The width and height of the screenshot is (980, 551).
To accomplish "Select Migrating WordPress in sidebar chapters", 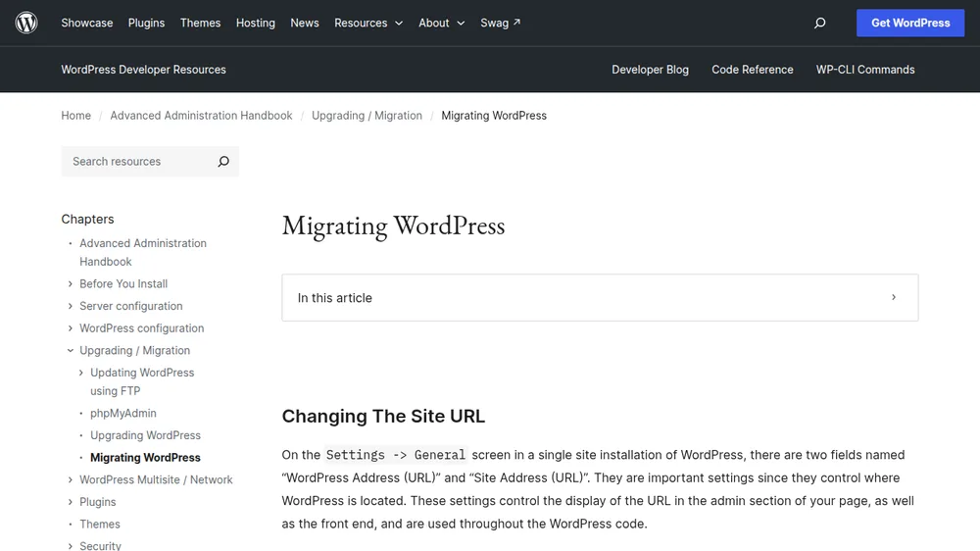I will click(x=145, y=458).
